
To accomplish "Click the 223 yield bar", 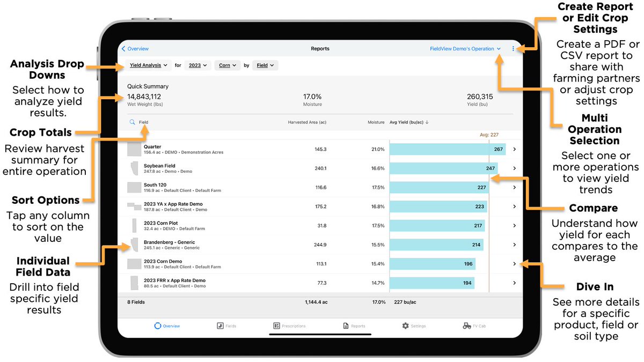I will click(438, 206).
